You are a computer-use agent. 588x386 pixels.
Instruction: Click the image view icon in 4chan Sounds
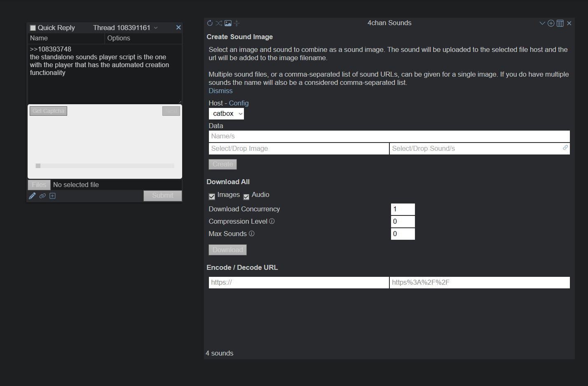pyautogui.click(x=228, y=23)
